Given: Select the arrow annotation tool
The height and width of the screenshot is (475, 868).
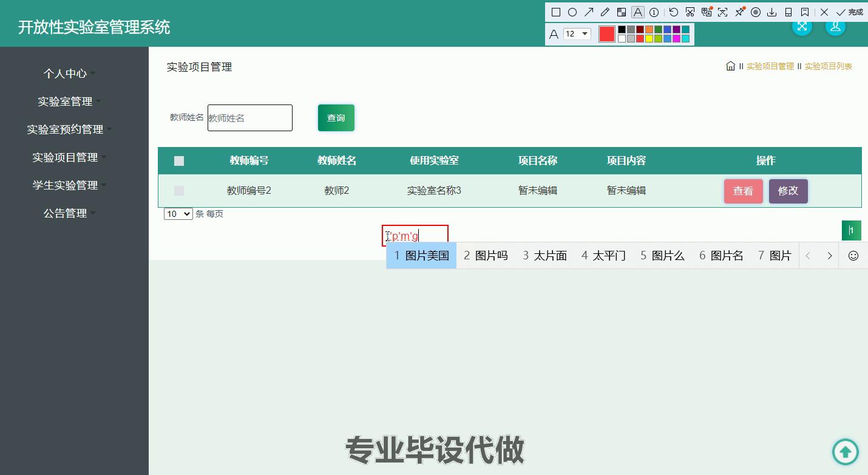Looking at the screenshot, I should click(589, 12).
